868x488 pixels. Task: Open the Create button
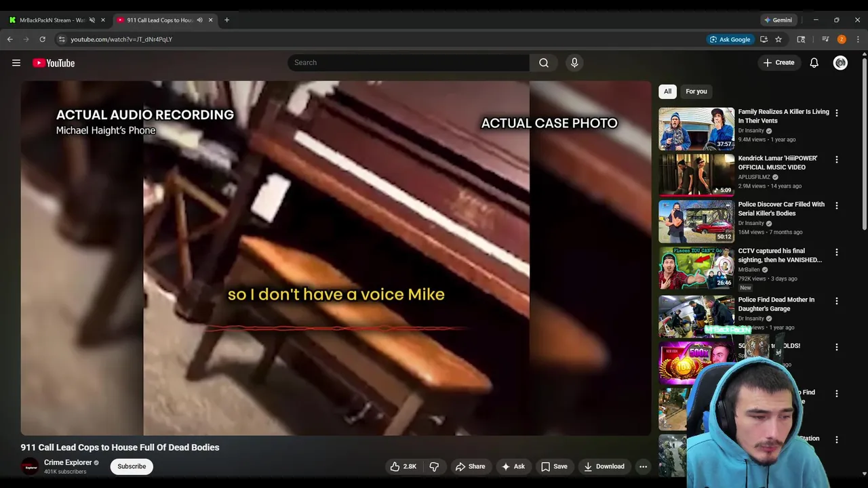click(x=778, y=62)
